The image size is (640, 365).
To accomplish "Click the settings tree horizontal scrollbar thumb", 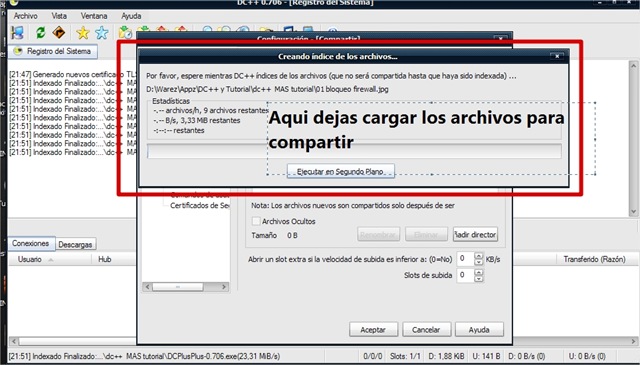I will (178, 287).
